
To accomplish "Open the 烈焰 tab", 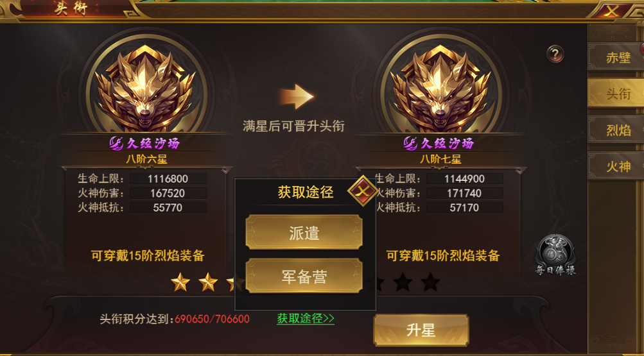I will coord(617,130).
